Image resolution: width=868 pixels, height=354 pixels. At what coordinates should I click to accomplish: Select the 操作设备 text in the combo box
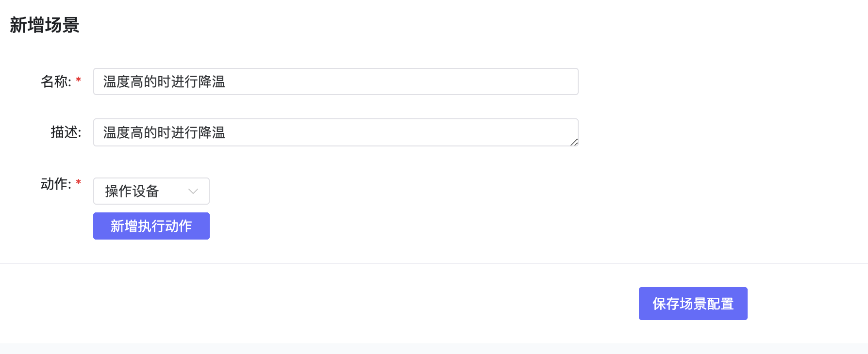tap(132, 191)
